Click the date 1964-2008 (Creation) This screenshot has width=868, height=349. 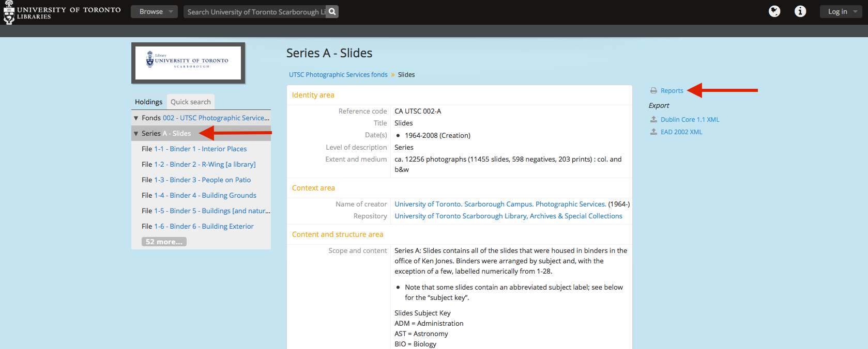tap(437, 135)
